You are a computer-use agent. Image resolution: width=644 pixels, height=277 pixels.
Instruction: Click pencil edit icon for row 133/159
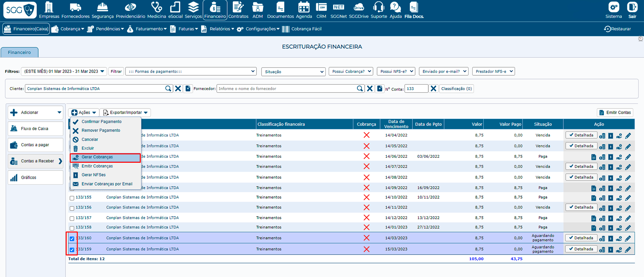click(x=628, y=250)
